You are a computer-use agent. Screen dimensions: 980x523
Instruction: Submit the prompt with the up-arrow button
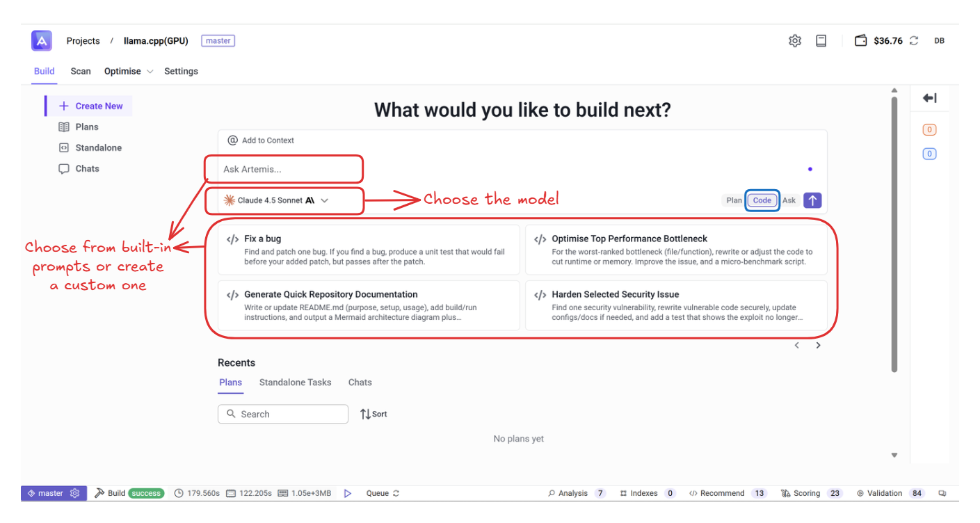click(812, 200)
